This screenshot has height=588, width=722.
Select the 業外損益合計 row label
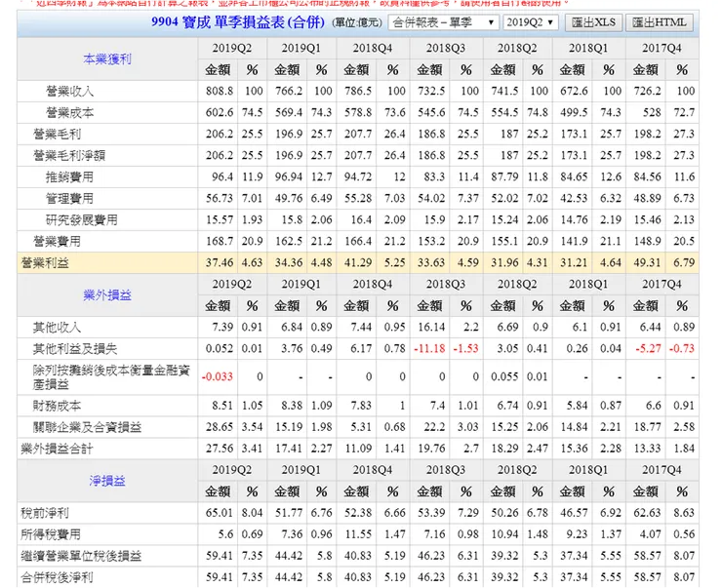tap(58, 449)
